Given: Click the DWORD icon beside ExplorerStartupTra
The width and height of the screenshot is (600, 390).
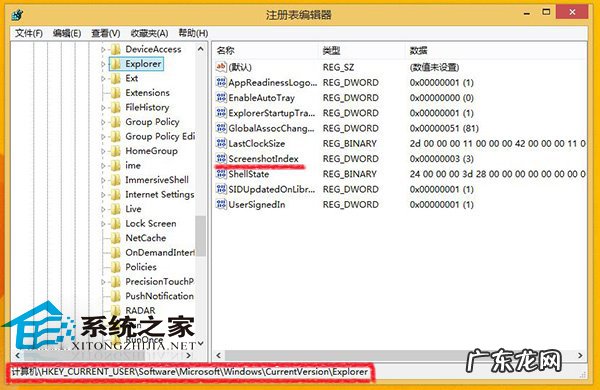Looking at the screenshot, I should tap(221, 113).
